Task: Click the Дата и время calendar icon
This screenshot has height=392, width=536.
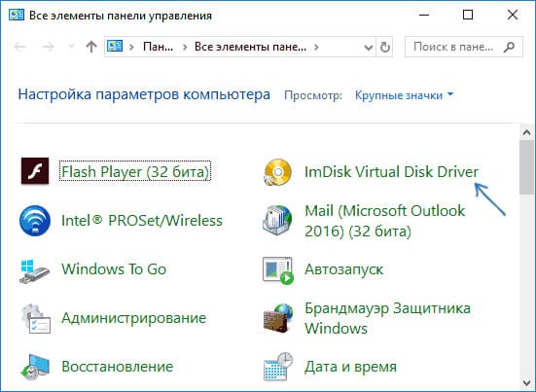Action: point(278,367)
